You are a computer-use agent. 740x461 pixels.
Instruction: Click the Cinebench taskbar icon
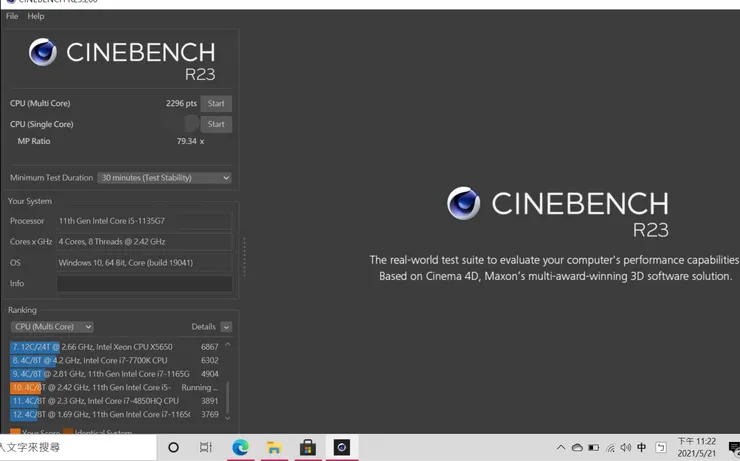[x=342, y=447]
